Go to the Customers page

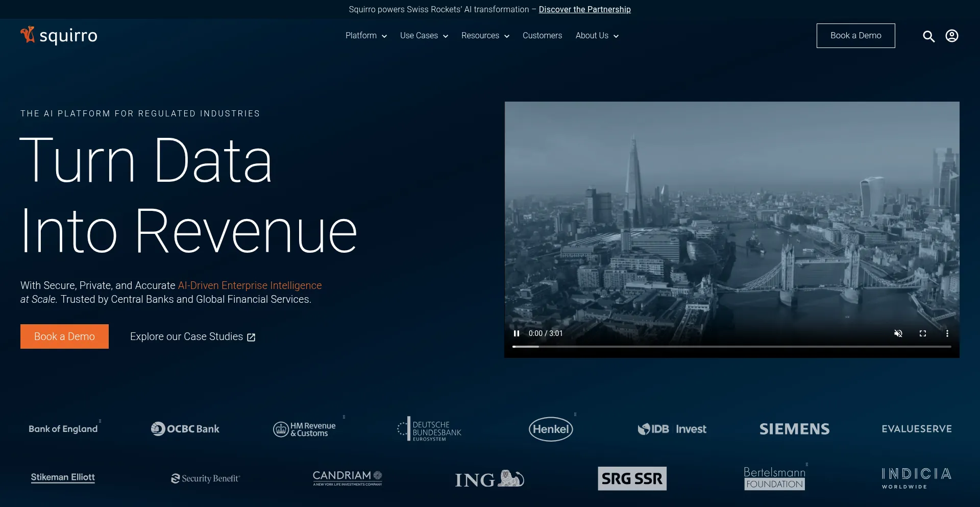(542, 36)
